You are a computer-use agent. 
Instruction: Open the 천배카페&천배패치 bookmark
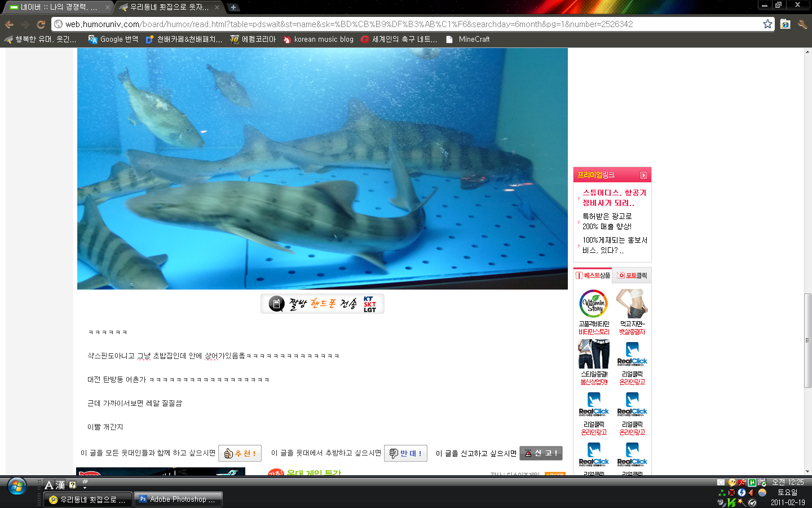point(184,40)
